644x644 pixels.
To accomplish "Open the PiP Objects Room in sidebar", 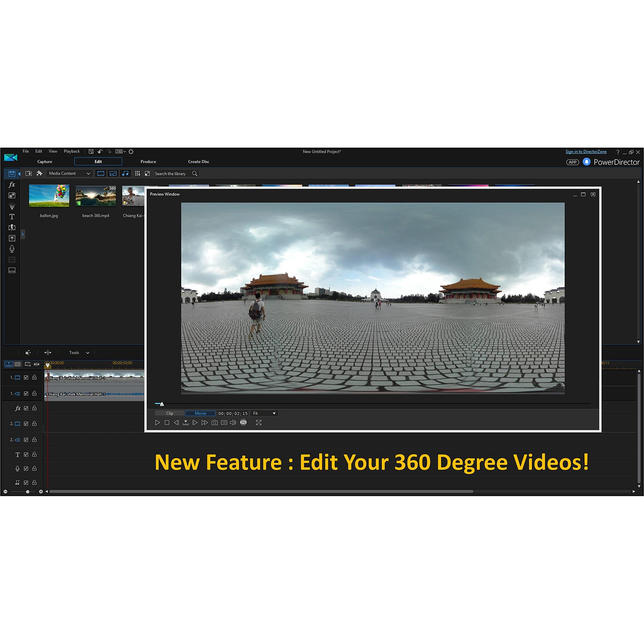I will tap(12, 196).
